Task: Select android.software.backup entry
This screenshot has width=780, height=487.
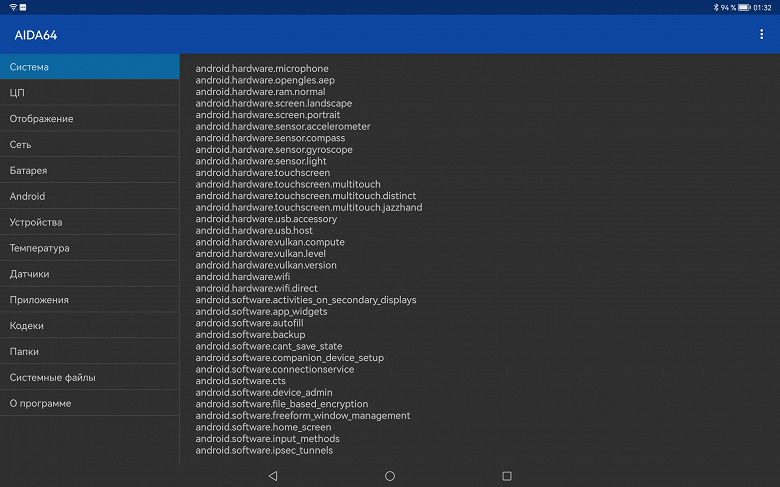Action: [250, 334]
